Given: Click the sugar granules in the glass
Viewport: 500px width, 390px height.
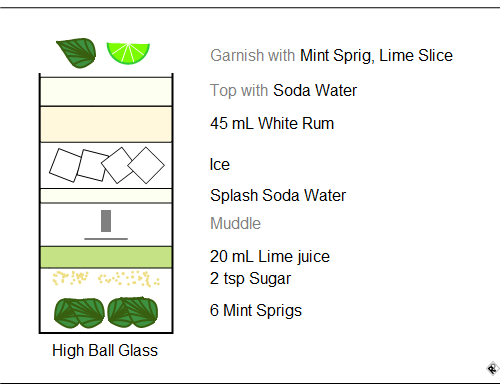Looking at the screenshot, I should (106, 279).
